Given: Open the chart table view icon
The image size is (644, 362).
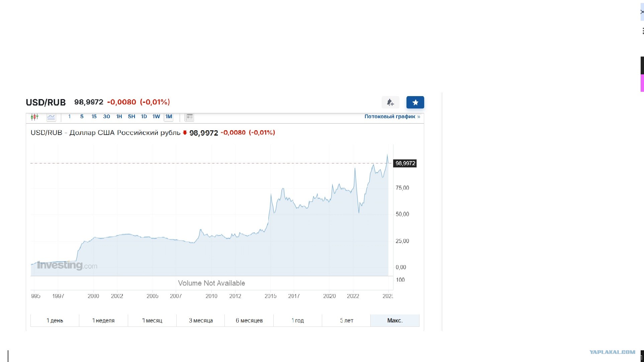Looking at the screenshot, I should pyautogui.click(x=189, y=117).
